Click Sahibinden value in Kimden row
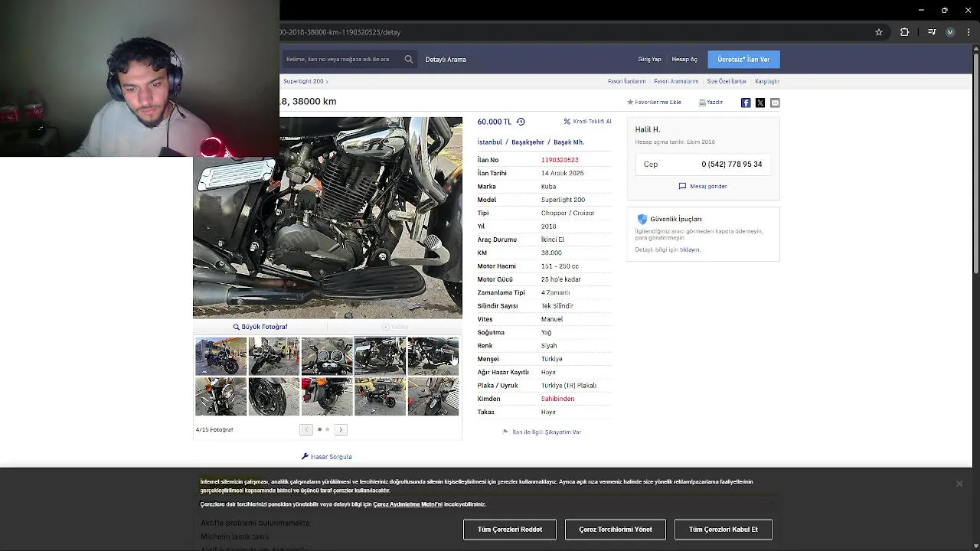 pos(557,399)
